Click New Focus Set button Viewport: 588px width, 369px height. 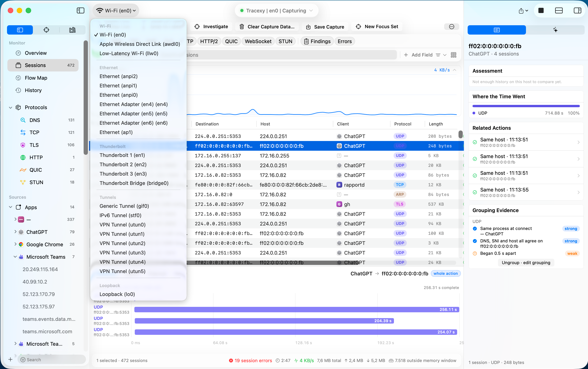pyautogui.click(x=377, y=27)
